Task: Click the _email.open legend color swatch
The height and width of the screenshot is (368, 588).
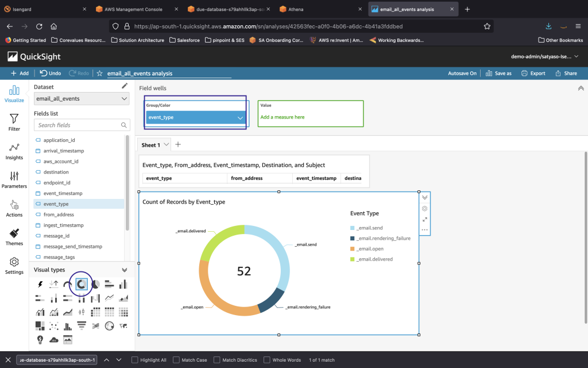Action: point(352,249)
